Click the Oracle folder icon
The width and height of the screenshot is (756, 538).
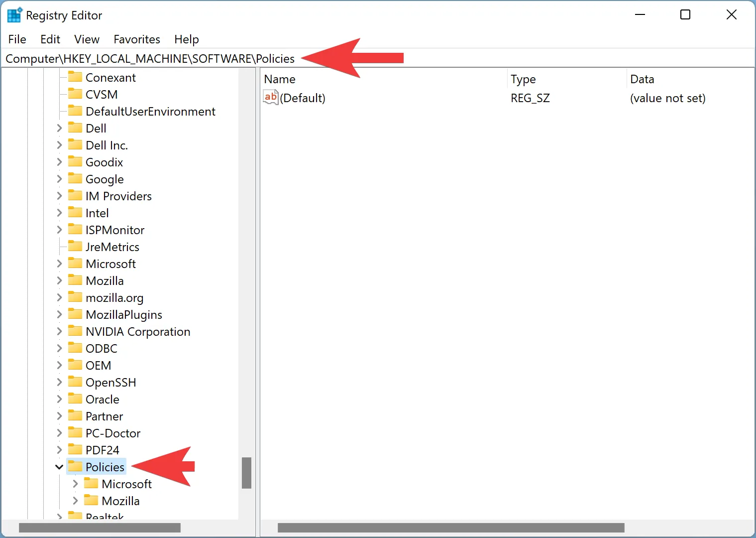pyautogui.click(x=76, y=399)
